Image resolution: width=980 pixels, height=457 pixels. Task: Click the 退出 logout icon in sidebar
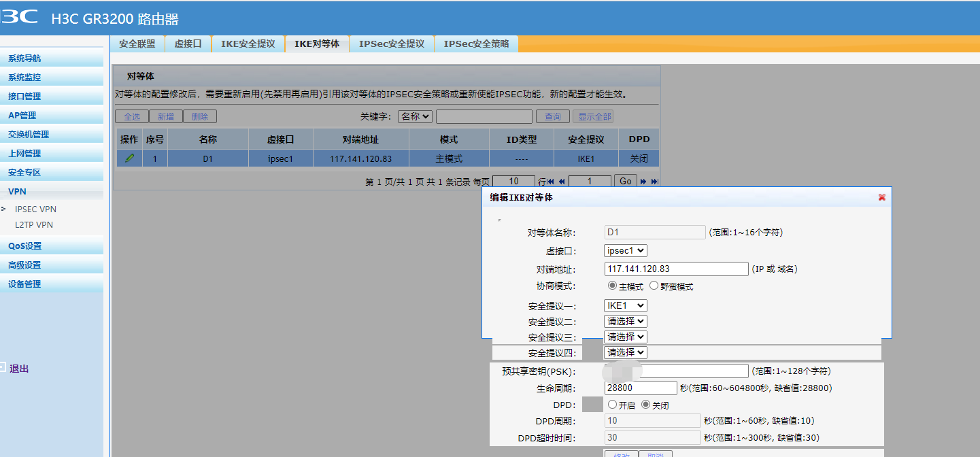(3, 368)
